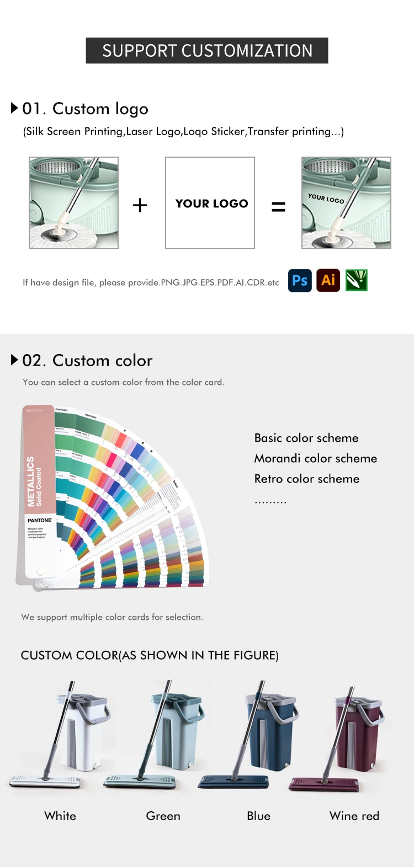Open the plain mop bucket image
Screen dimensions: 414x868
[x=74, y=203]
